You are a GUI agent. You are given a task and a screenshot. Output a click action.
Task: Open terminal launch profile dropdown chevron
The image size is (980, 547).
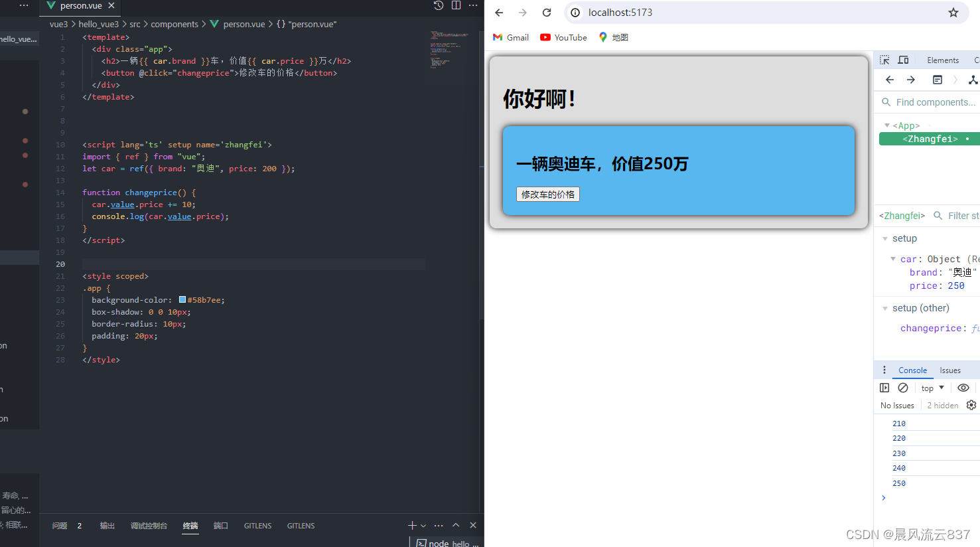click(x=423, y=526)
